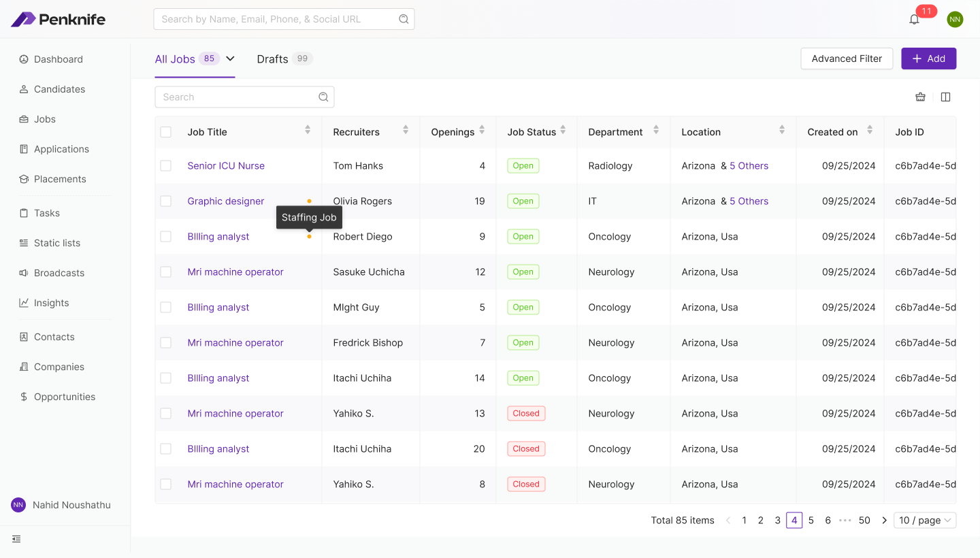The image size is (980, 558).
Task: Toggle the select-all checkbox in table header
Action: 166,132
